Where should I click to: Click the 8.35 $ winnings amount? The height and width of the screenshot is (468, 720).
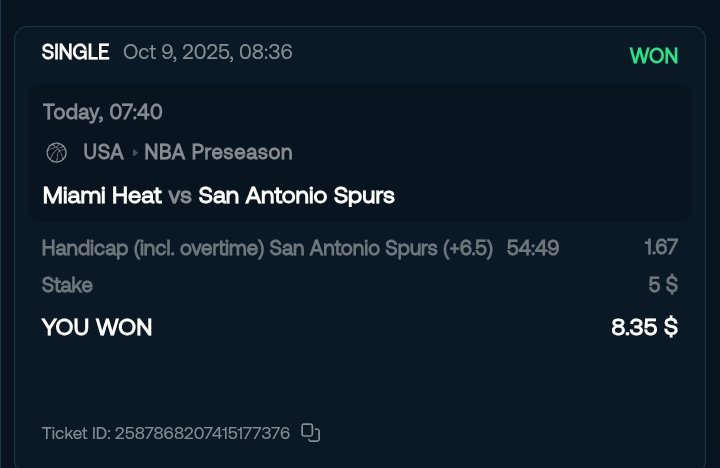coord(644,327)
